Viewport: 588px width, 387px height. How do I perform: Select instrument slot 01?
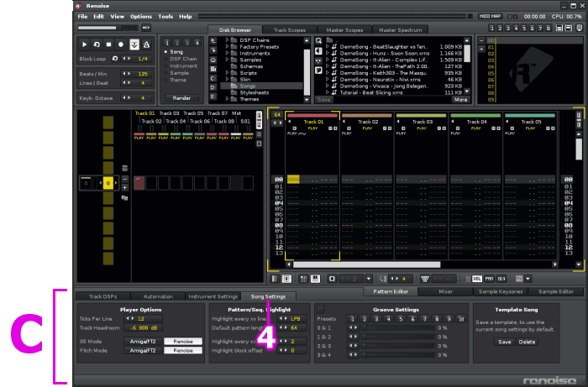tap(536, 47)
